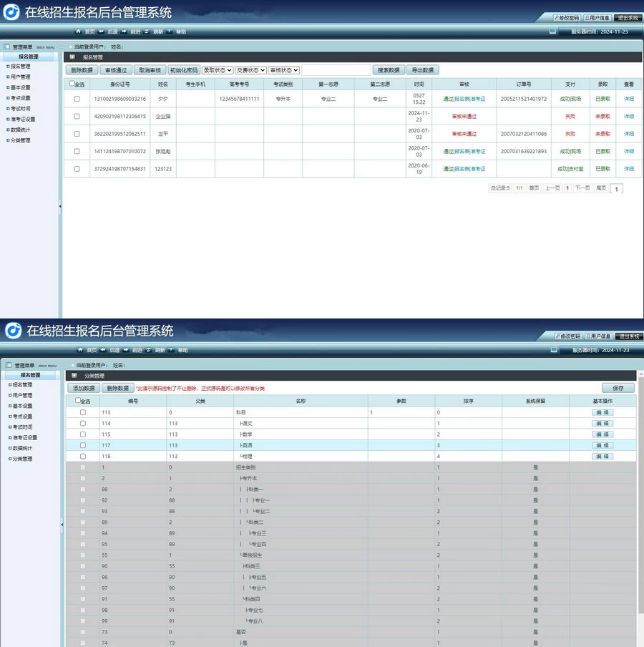Click the help icon above the 分类管理 table
The width and height of the screenshot is (644, 647).
click(x=170, y=350)
